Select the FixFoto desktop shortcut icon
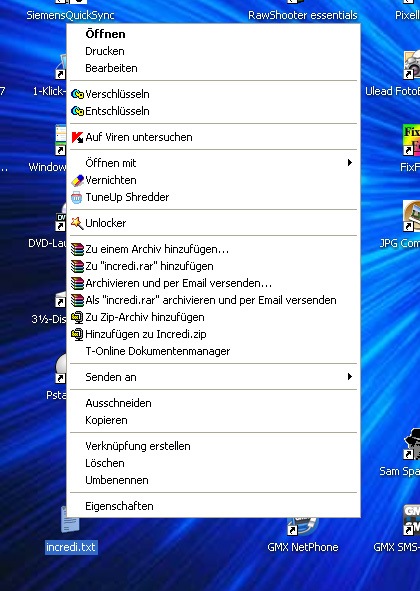Viewport: 420px width, 591px height. [411, 140]
